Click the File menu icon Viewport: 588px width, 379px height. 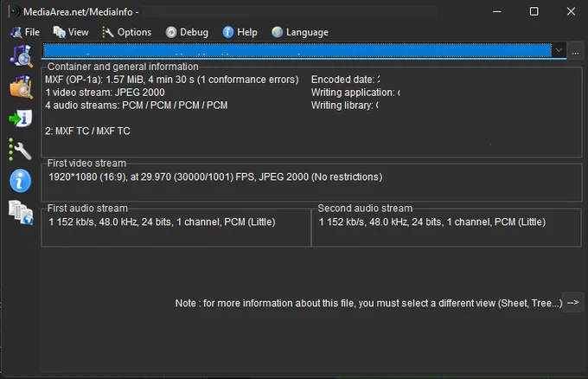coord(16,32)
